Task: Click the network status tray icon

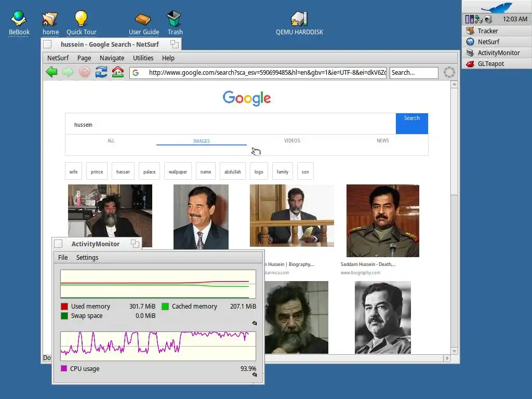Action: click(x=478, y=19)
